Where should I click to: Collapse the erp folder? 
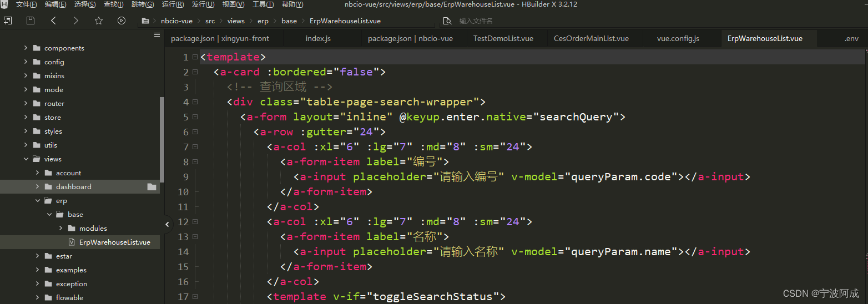tap(37, 201)
